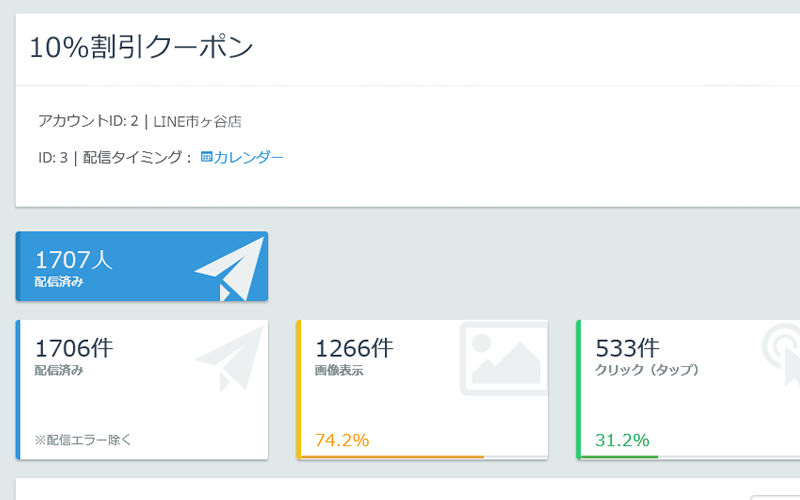Click the ※配信エラー除く note

pos(83,439)
